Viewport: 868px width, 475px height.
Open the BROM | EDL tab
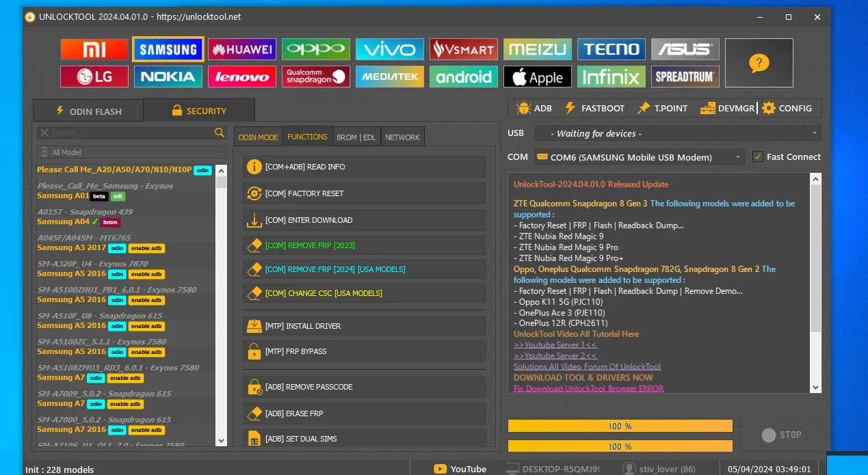click(x=356, y=137)
